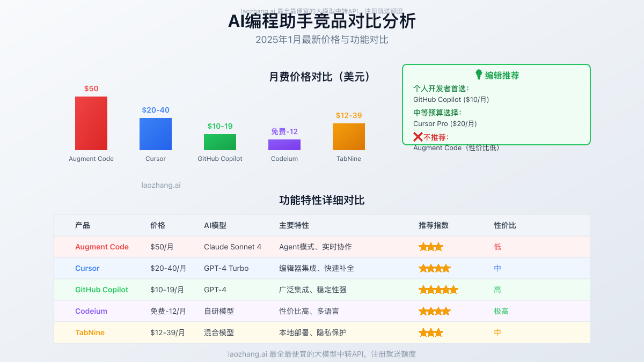Click Augment Code（性价比低）text

click(456, 147)
